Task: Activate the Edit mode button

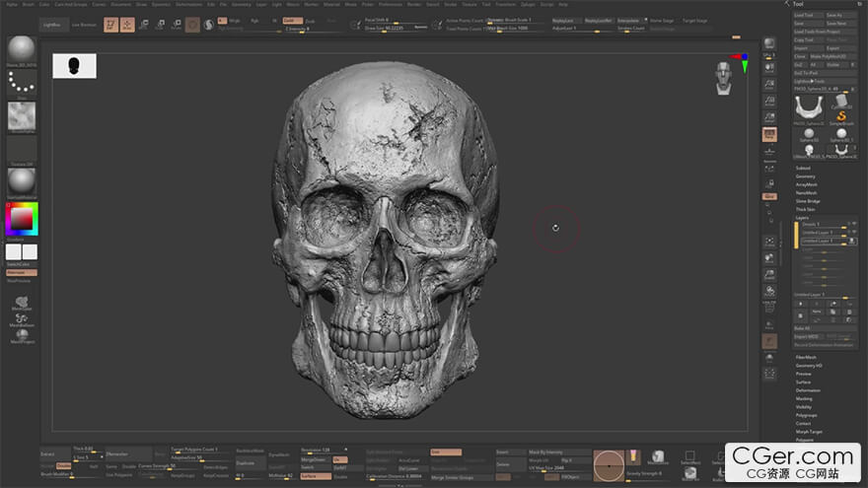Action: 110,25
